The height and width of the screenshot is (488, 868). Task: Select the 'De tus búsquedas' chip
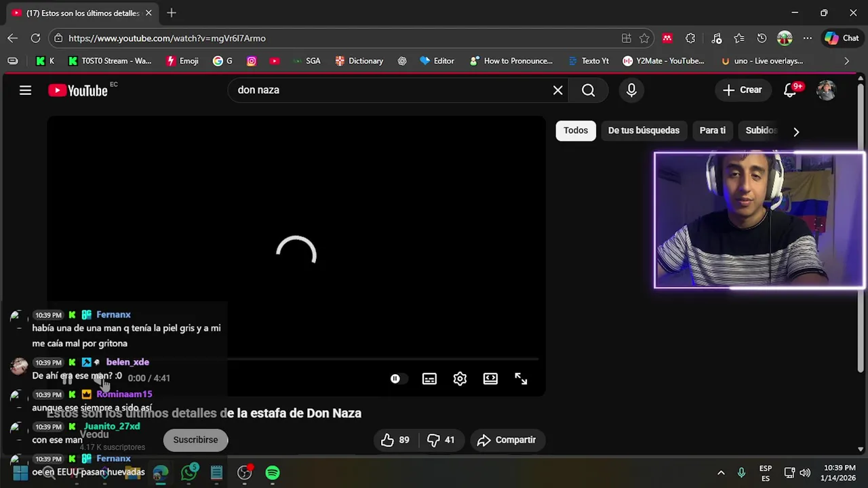(x=644, y=131)
